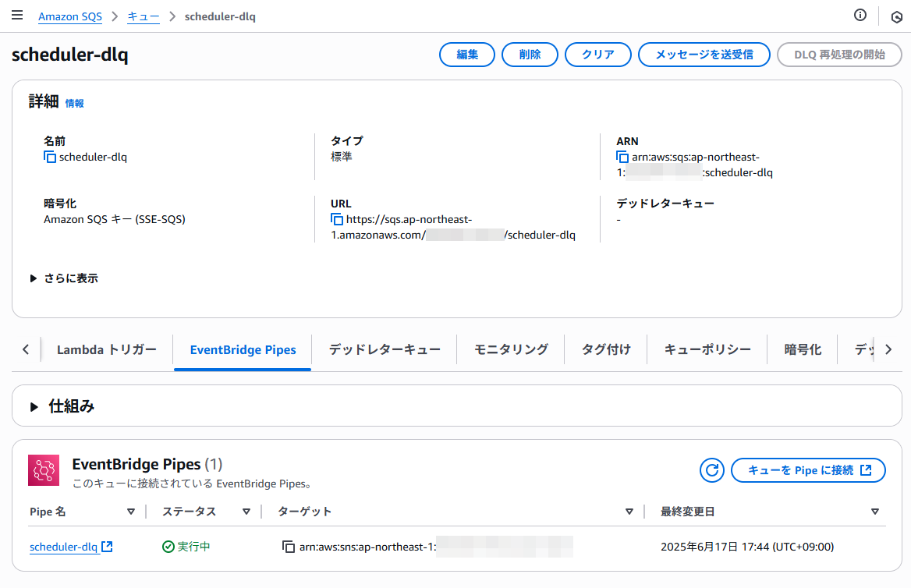Open the キューポリシー tab
The image size is (911, 588).
(x=707, y=350)
